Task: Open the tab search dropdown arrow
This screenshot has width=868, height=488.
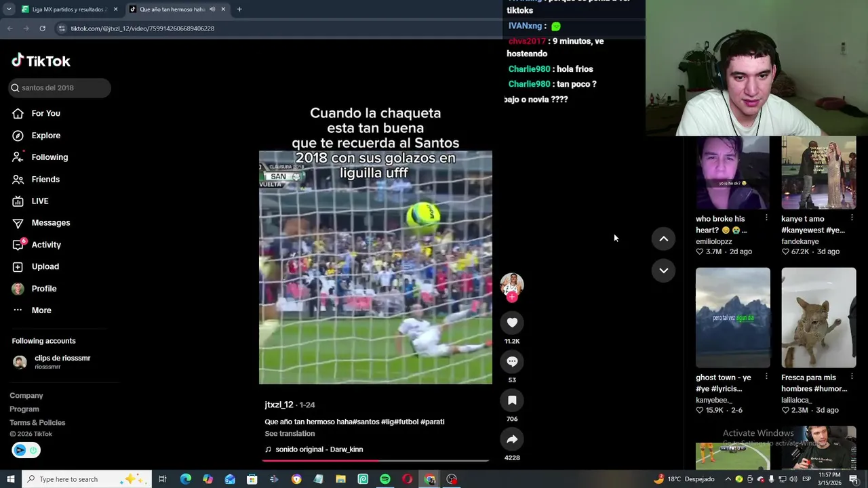Action: pyautogui.click(x=9, y=9)
